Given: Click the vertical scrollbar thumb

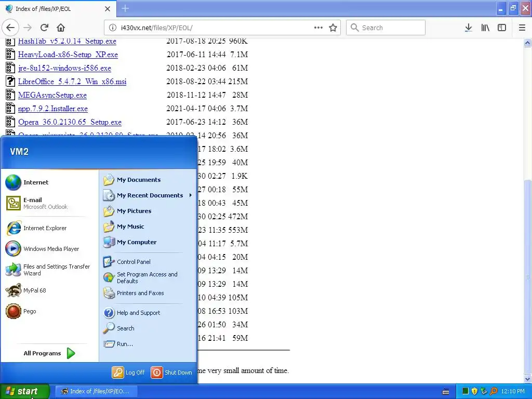Looking at the screenshot, I should pyautogui.click(x=527, y=276).
